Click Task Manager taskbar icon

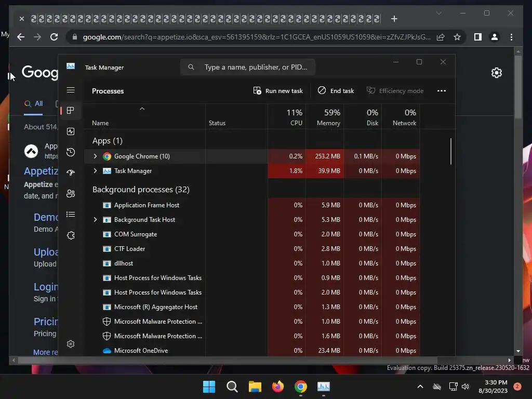tap(324, 387)
